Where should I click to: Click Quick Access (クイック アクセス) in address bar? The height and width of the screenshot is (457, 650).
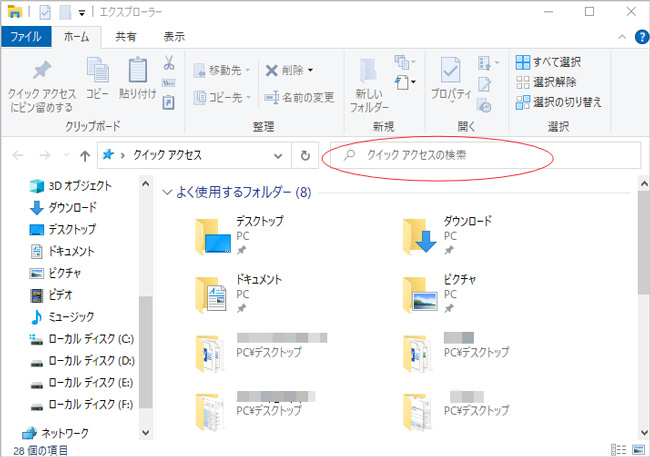[167, 155]
